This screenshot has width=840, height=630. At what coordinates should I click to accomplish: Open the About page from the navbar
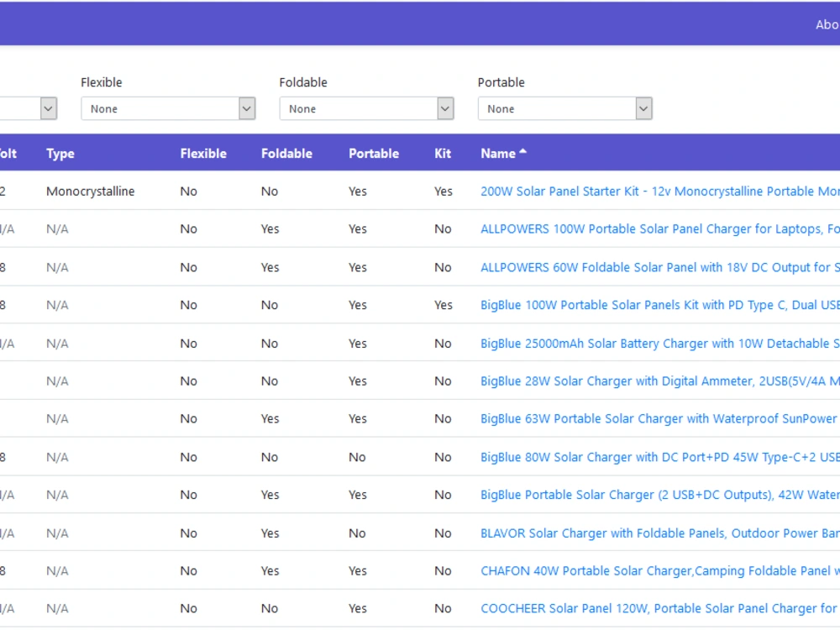tap(827, 24)
